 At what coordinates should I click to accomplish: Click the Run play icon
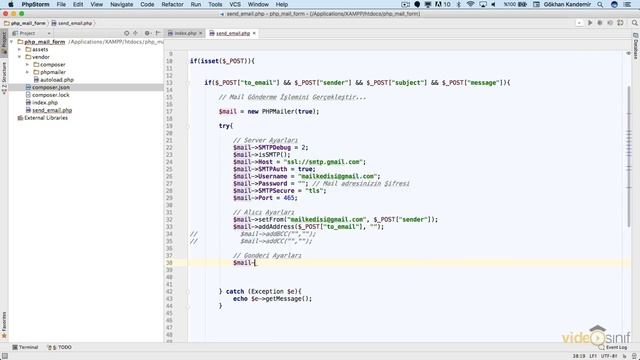pos(590,23)
